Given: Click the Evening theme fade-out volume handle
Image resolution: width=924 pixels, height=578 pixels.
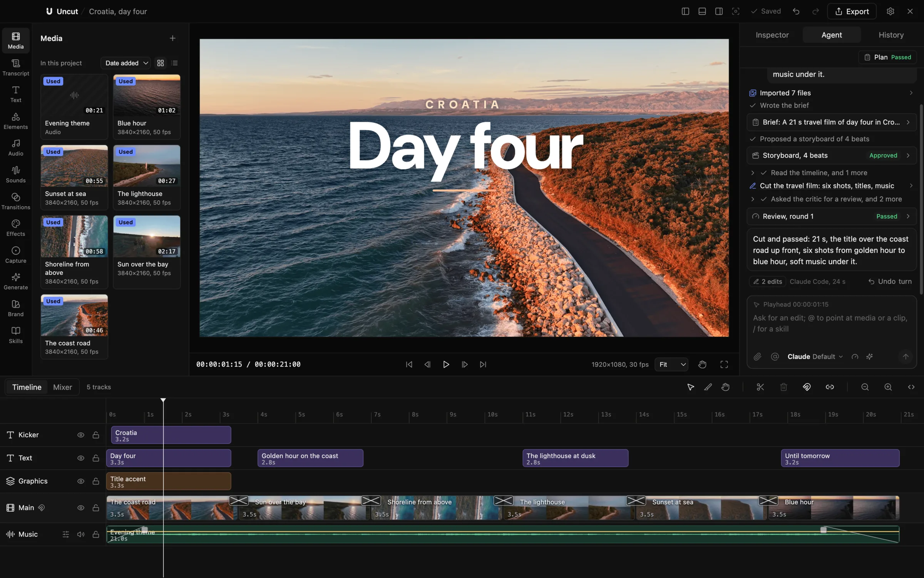Looking at the screenshot, I should click(x=823, y=530).
